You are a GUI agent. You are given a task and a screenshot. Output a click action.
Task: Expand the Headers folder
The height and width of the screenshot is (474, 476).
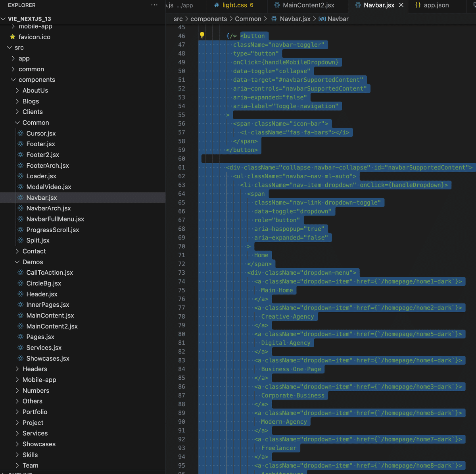(17, 369)
